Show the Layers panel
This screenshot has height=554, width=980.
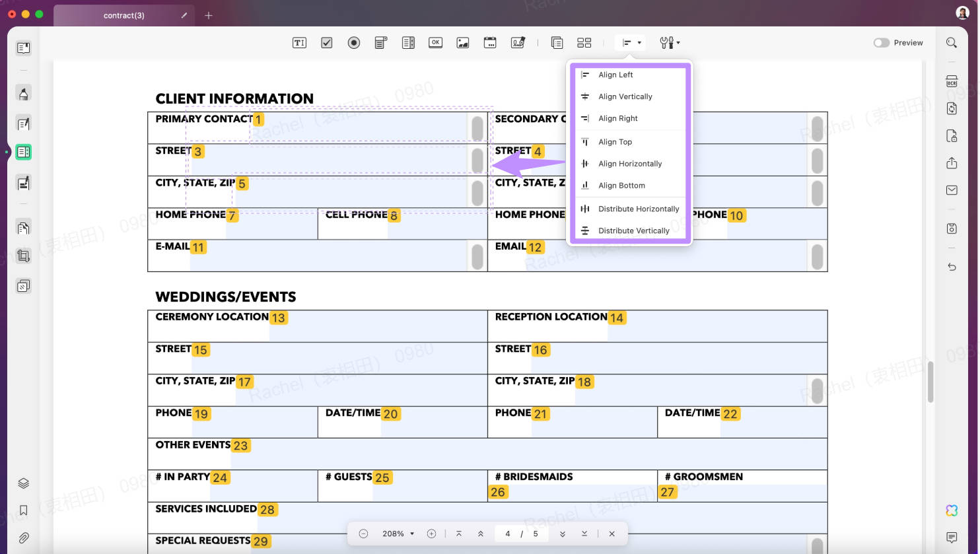click(23, 483)
